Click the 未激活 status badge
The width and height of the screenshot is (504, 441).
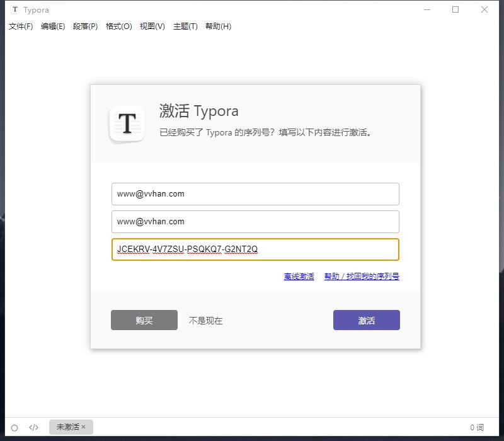tap(71, 427)
